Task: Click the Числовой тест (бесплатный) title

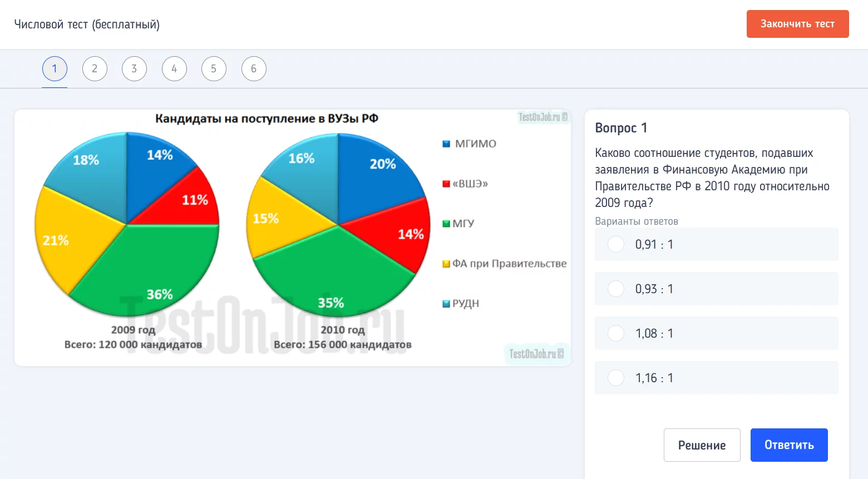Action: (87, 24)
